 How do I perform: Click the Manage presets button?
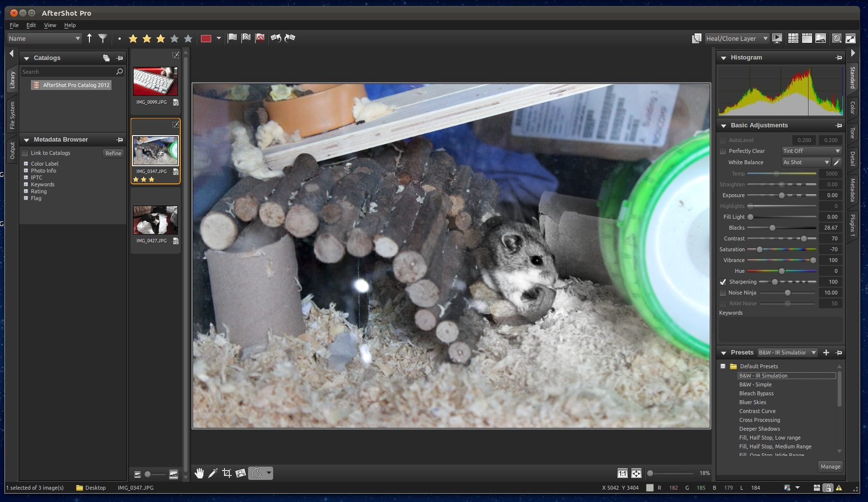830,467
